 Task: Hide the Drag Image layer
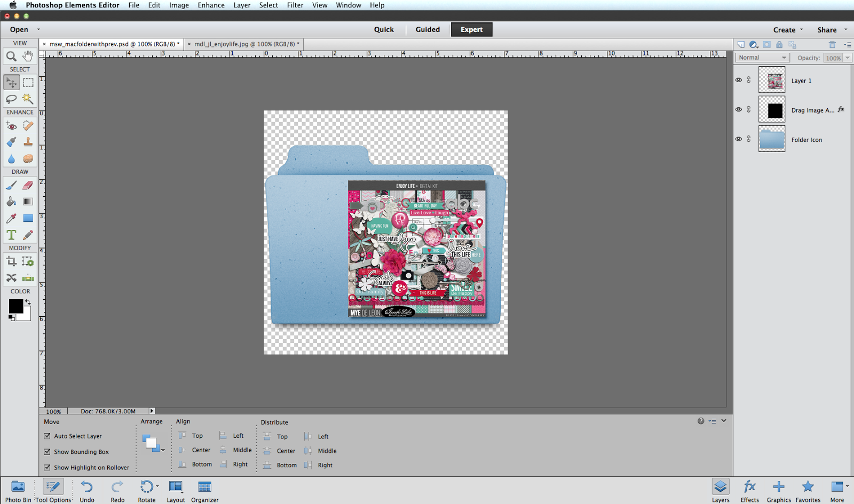[739, 109]
